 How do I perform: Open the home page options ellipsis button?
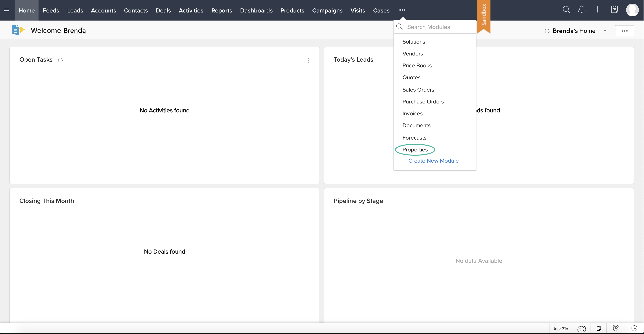(x=624, y=31)
